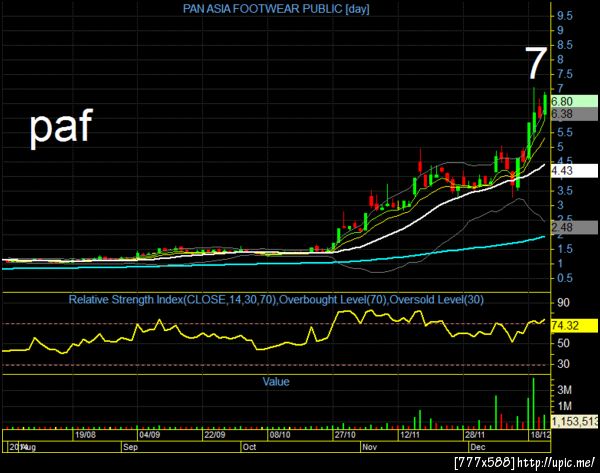Click the 74.32 RSI value label
The image size is (600, 473).
574,326
